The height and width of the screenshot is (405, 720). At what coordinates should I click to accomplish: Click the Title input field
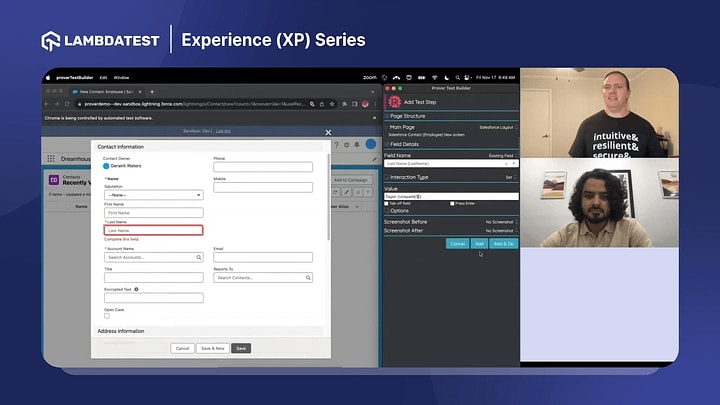pyautogui.click(x=154, y=277)
